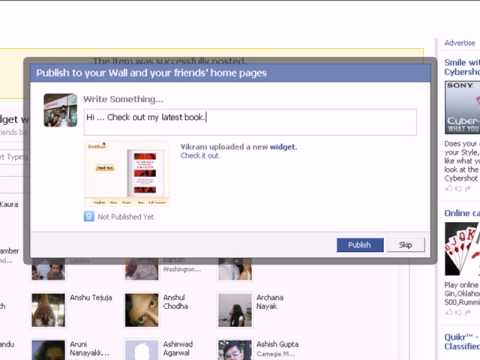
Task: Click the Play online ad description text
Action: click(x=462, y=294)
